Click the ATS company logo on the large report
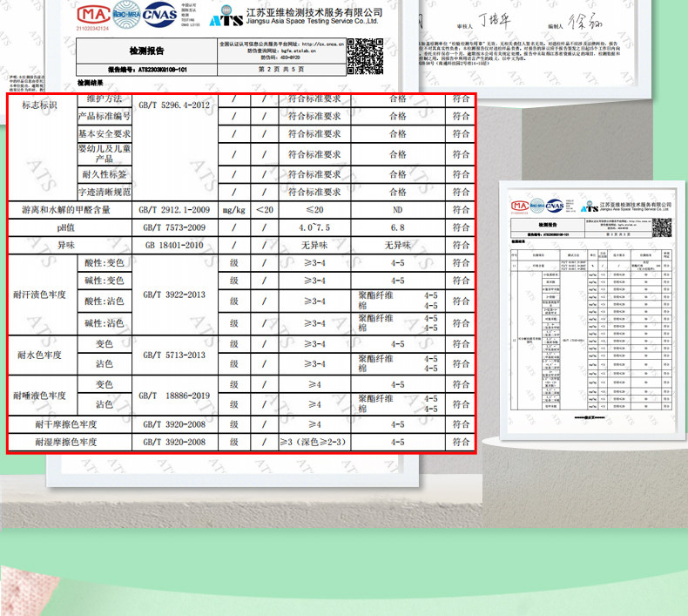Image resolution: width=688 pixels, height=616 pixels. coord(226,17)
